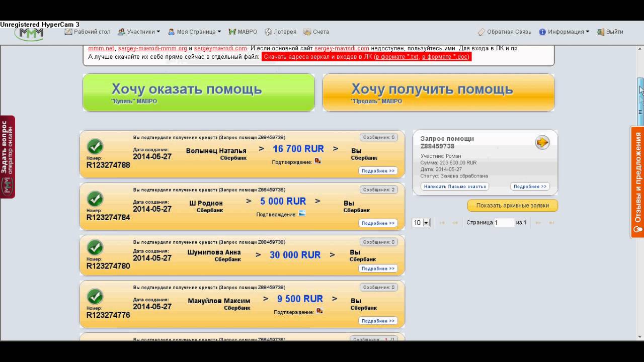Go to first page pagination arrow
Screen dimensions: 644x362
tap(442, 222)
